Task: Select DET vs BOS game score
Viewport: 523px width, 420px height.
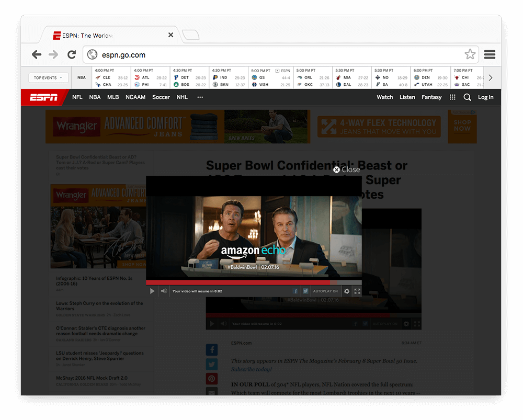Action: pos(189,77)
